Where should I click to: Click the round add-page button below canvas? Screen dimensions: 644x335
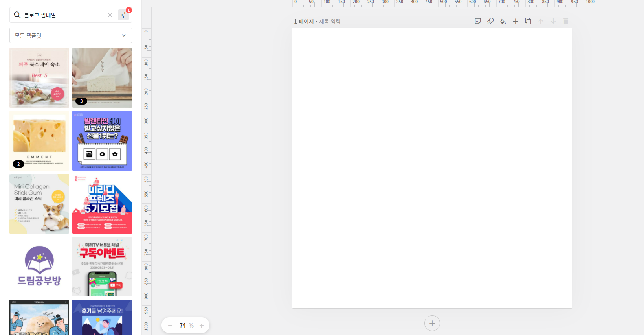pyautogui.click(x=432, y=323)
